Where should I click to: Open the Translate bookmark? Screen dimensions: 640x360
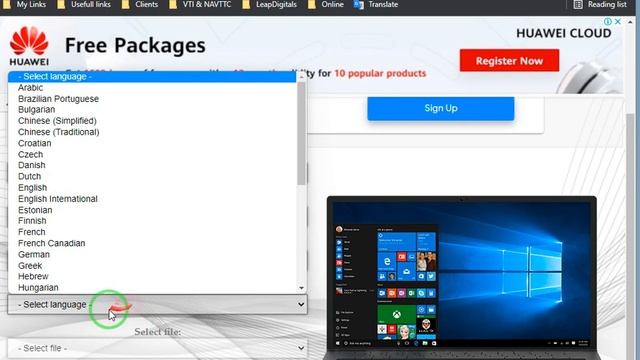pos(376,5)
